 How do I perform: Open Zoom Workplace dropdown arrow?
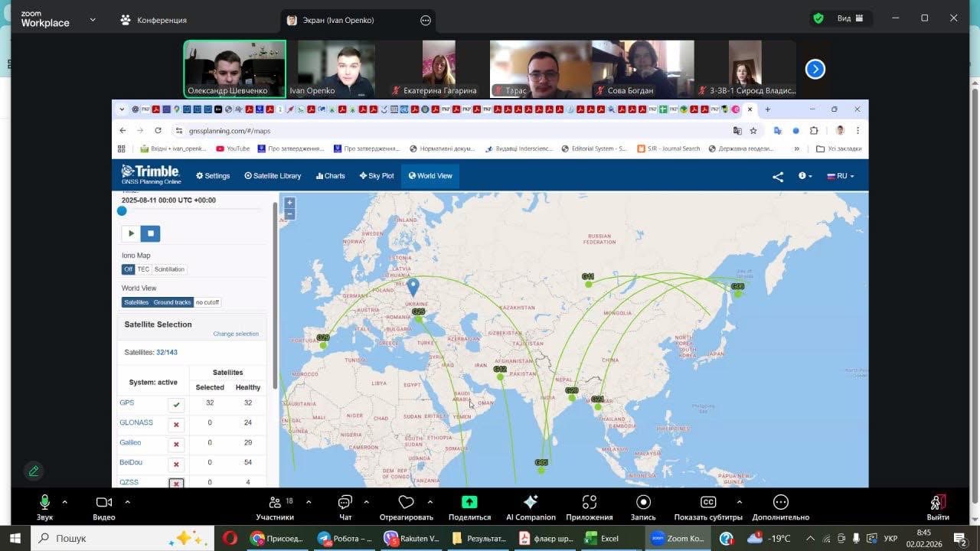[93, 19]
